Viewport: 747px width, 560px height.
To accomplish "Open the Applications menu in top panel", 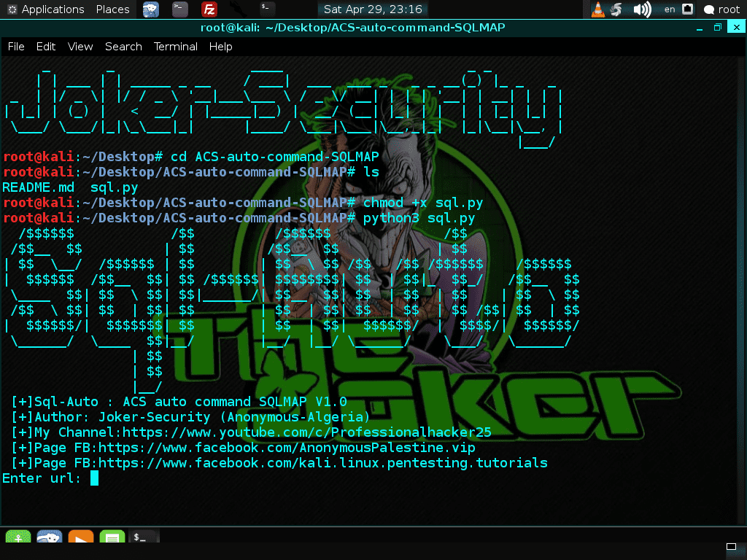I will [x=45, y=9].
